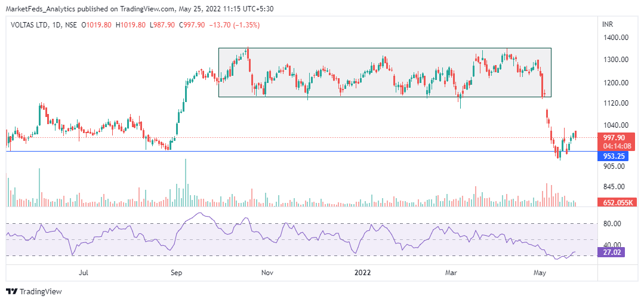644x302 pixels.
Task: Click the 845.00 price axis label
Action: (x=614, y=187)
